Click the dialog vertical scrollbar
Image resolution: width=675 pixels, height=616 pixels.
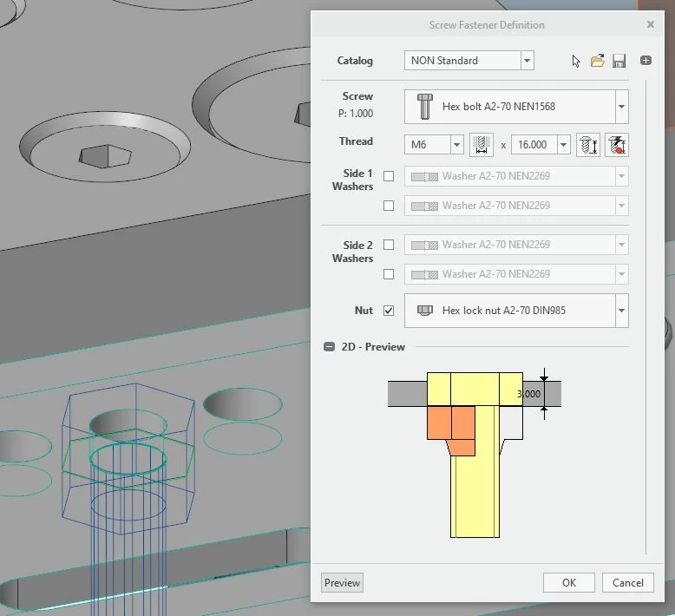646,317
